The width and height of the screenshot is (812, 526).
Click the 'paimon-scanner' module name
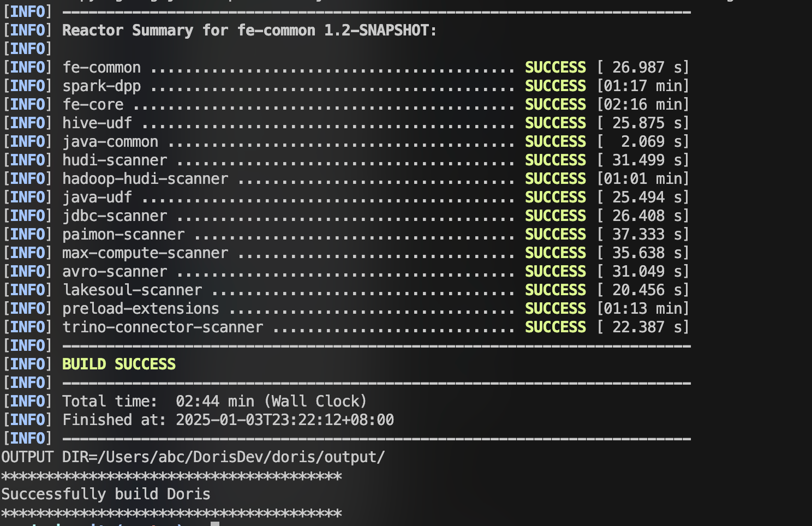(123, 235)
